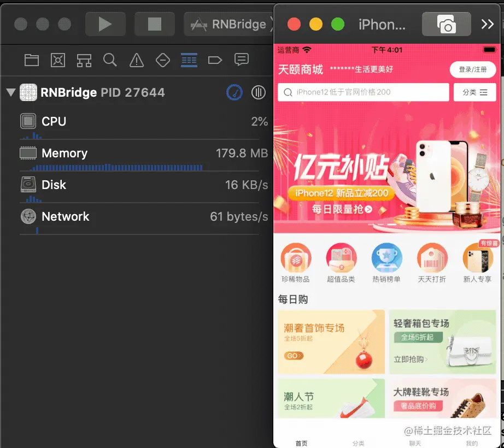Click the Memory module icon
Image resolution: width=504 pixels, height=448 pixels.
pyautogui.click(x=28, y=153)
